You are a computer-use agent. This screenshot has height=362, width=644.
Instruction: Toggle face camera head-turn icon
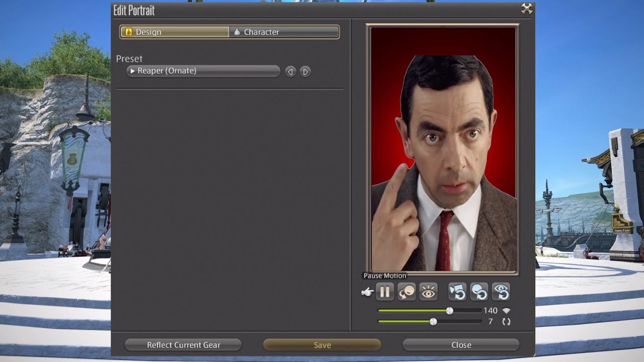(407, 292)
